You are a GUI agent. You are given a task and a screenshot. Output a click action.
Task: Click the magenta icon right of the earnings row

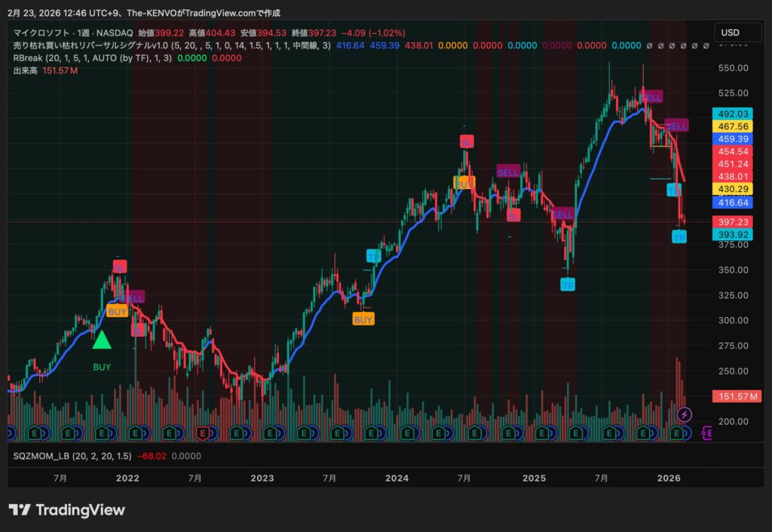point(708,433)
